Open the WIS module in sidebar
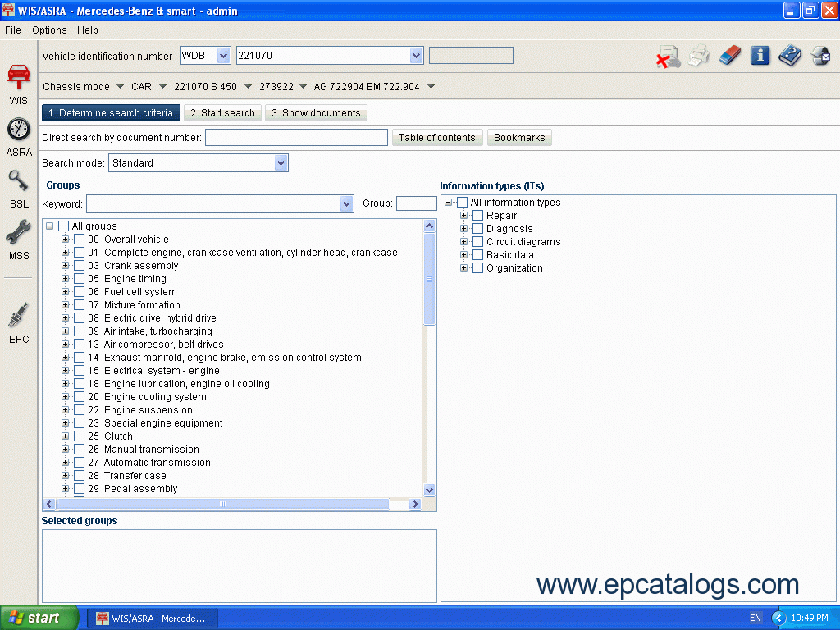The height and width of the screenshot is (630, 840). tap(18, 82)
